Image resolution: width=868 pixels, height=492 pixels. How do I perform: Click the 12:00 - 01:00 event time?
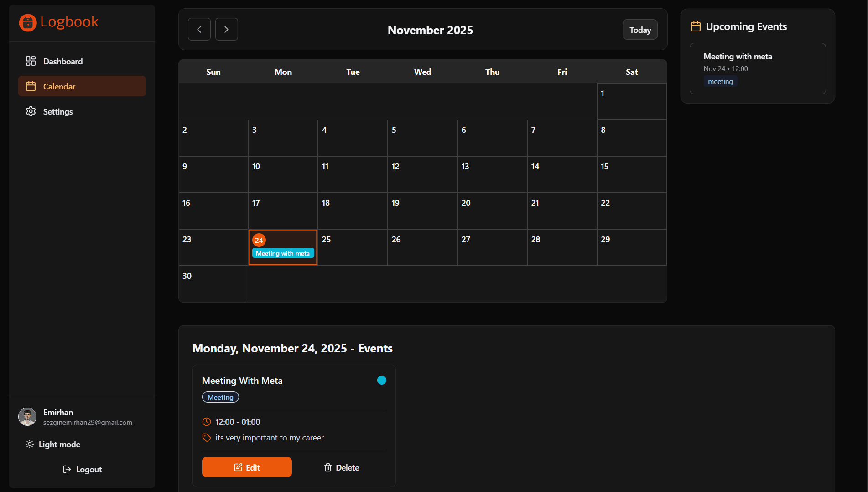[238, 422]
